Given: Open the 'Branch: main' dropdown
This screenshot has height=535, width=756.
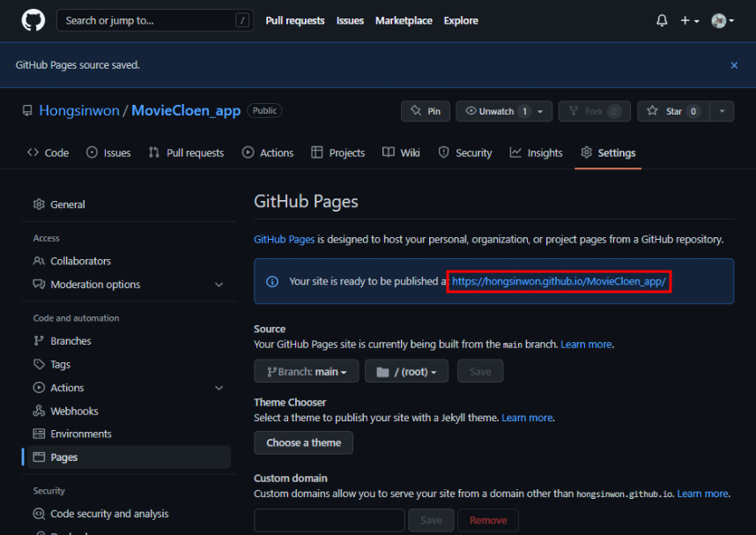Looking at the screenshot, I should coord(306,371).
